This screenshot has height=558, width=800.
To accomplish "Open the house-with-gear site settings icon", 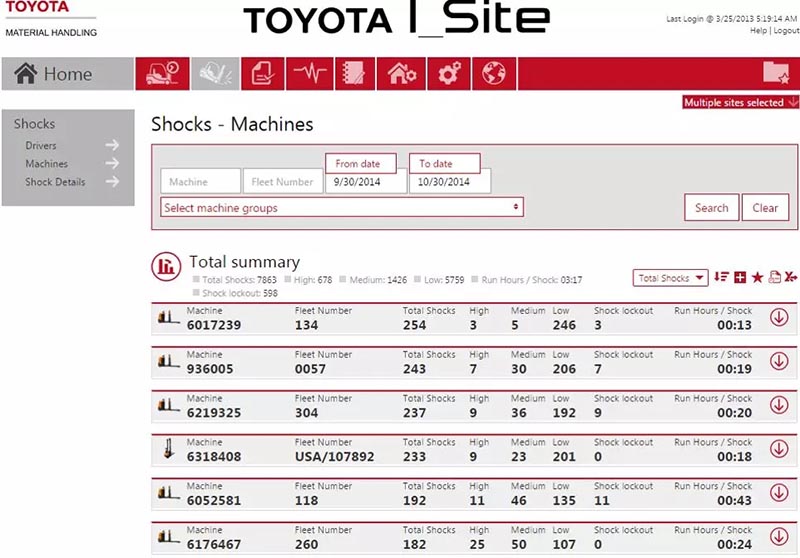I will pyautogui.click(x=402, y=74).
